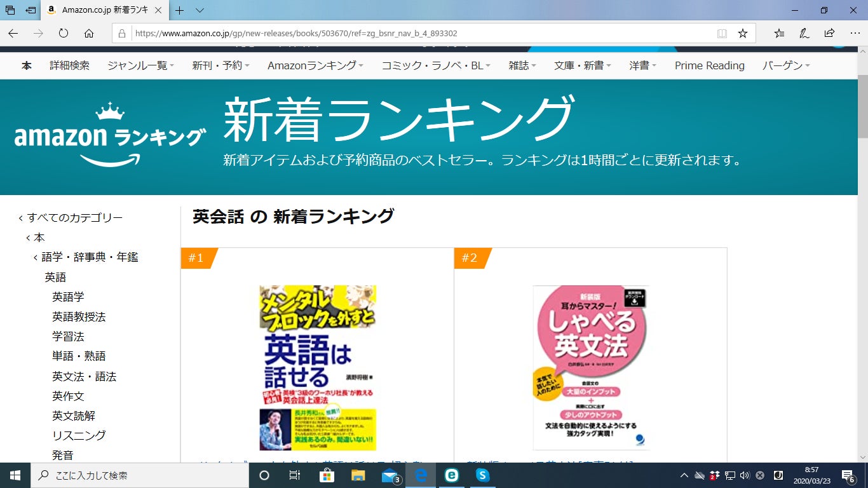Screen dimensions: 868x488
Task: Open the Amazonランキング dropdown menu
Action: [x=315, y=65]
